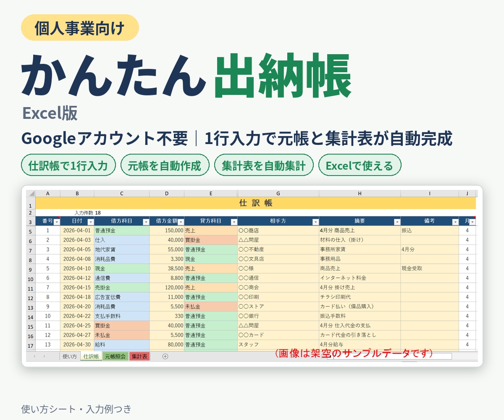
Task: Open the 備考 filter dropdown arrow
Action: pyautogui.click(x=455, y=222)
